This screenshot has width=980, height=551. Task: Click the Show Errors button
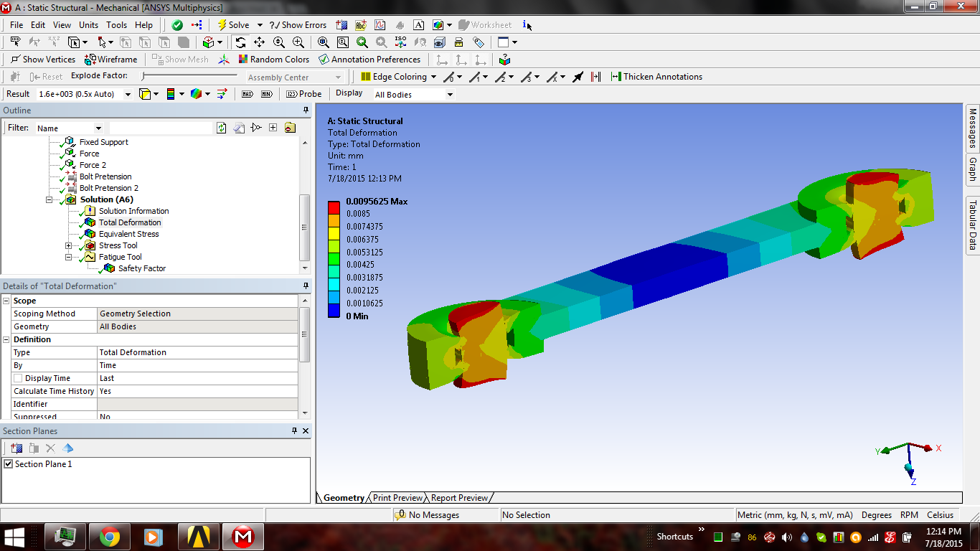(x=298, y=25)
